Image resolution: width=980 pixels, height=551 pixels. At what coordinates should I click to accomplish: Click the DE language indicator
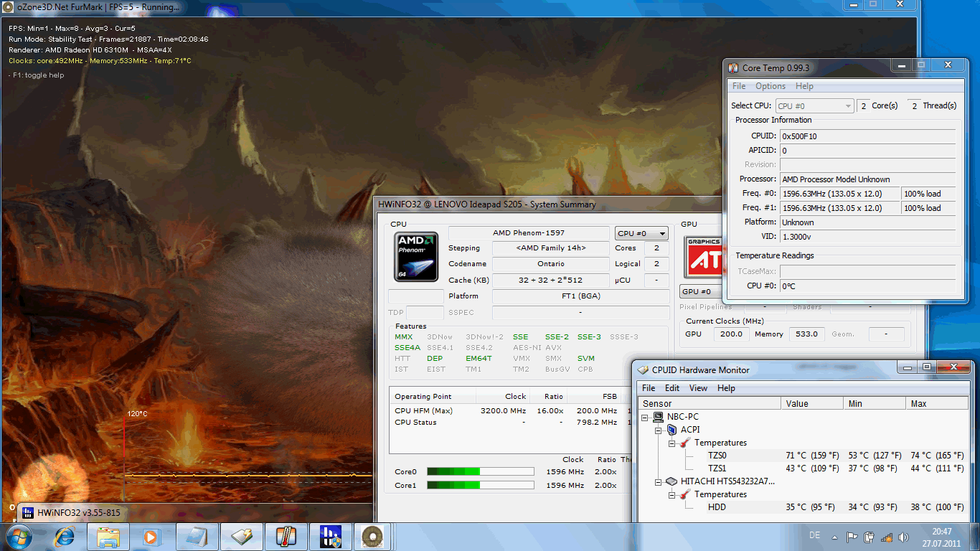tap(815, 536)
